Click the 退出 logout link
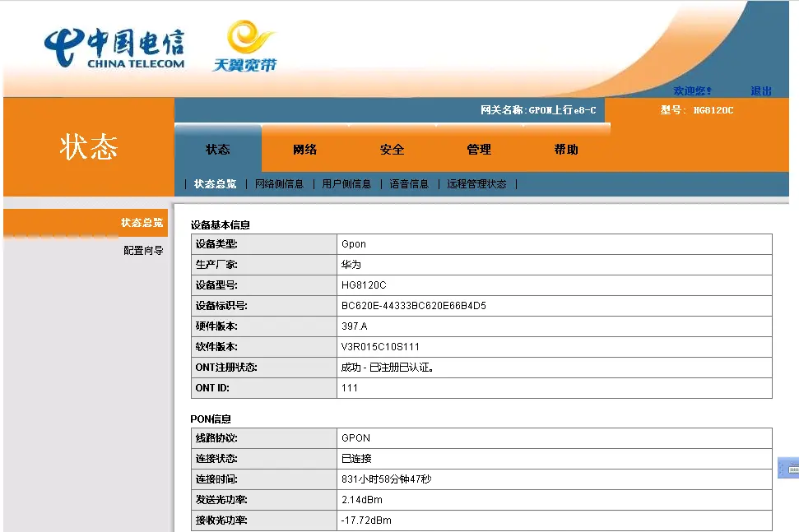The height and width of the screenshot is (532, 799). [761, 90]
